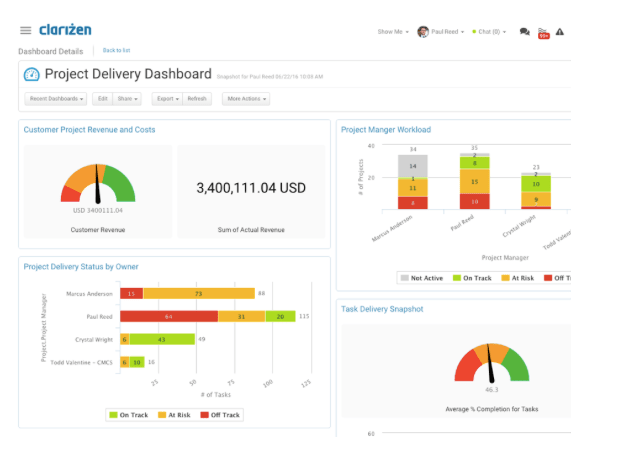Viewport: 624px width, 469px height.
Task: Toggle Off Track in Delivery Status legend
Action: (220, 415)
